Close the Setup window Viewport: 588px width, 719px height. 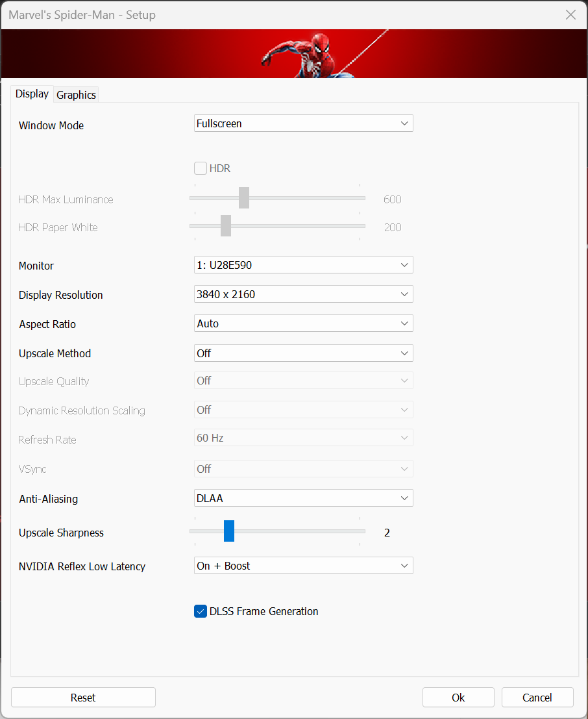(570, 15)
